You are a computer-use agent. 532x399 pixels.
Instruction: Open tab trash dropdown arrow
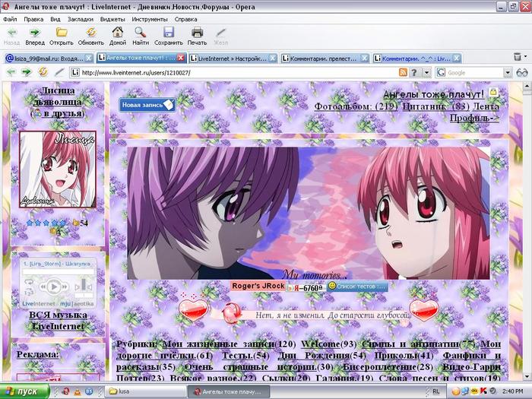[526, 57]
